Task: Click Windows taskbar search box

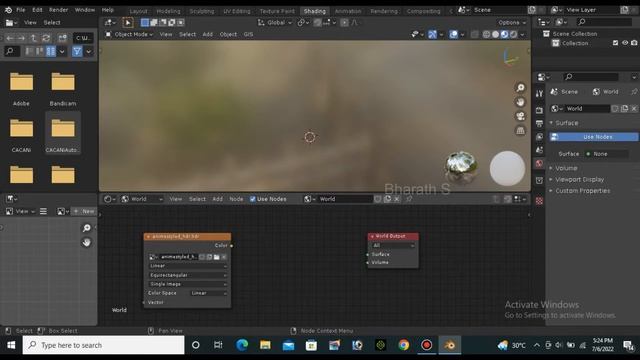Action: (104, 345)
